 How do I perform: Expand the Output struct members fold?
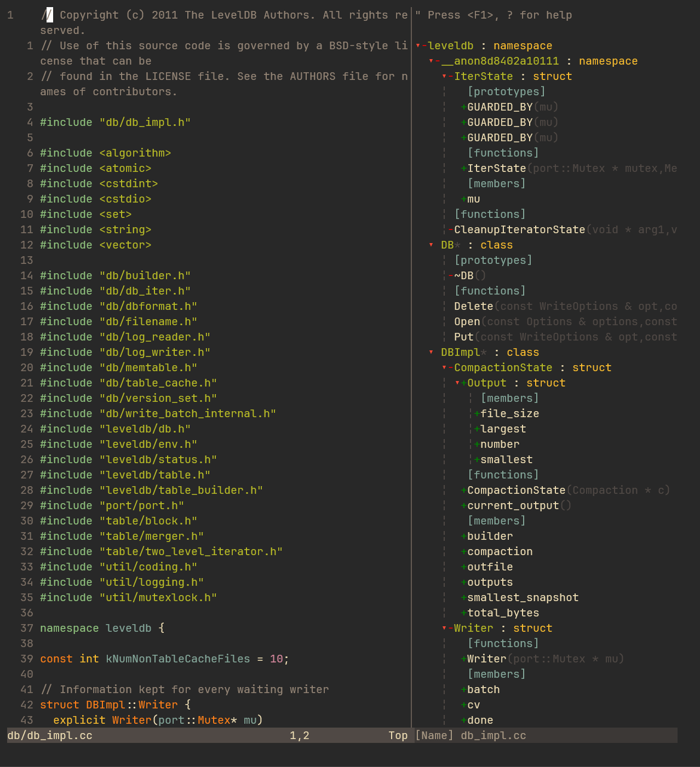463,383
